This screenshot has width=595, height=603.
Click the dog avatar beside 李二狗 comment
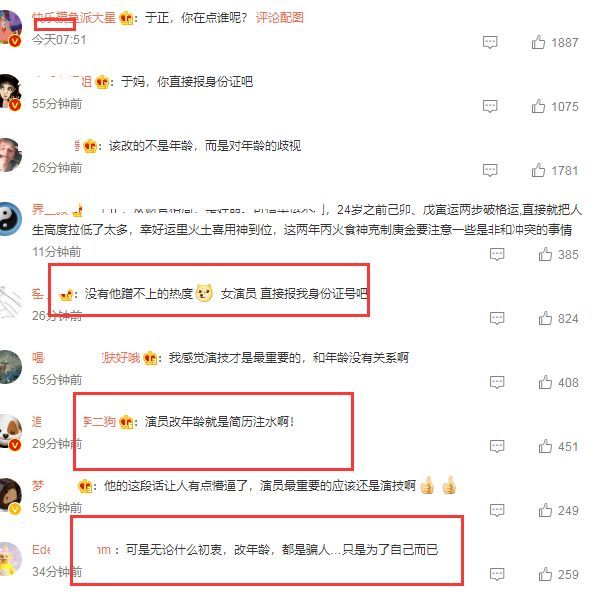pyautogui.click(x=11, y=431)
